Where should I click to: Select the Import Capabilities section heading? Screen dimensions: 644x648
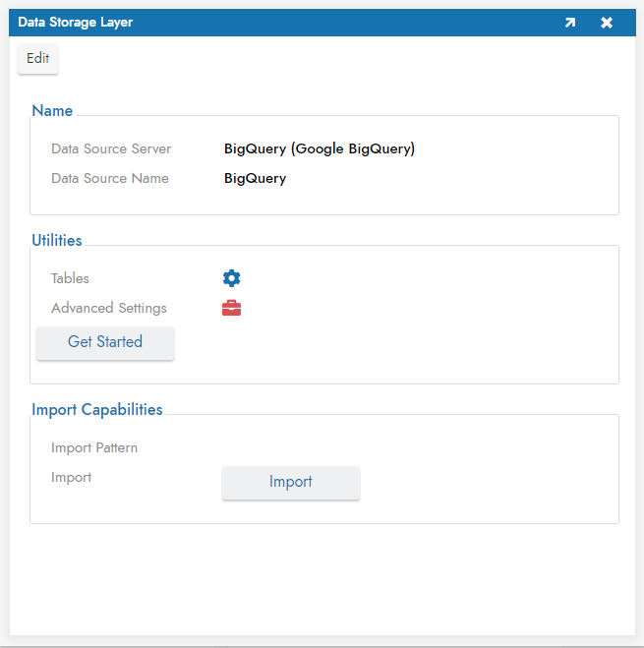[97, 409]
